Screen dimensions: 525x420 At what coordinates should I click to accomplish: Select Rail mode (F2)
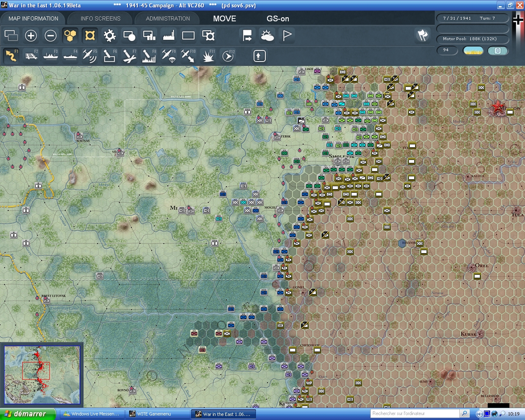31,56
